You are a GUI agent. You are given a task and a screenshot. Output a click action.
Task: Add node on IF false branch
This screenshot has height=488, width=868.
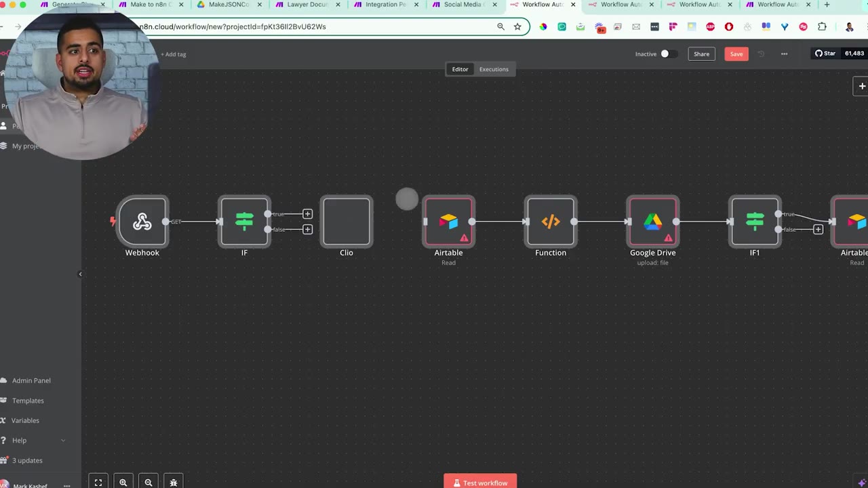point(307,229)
